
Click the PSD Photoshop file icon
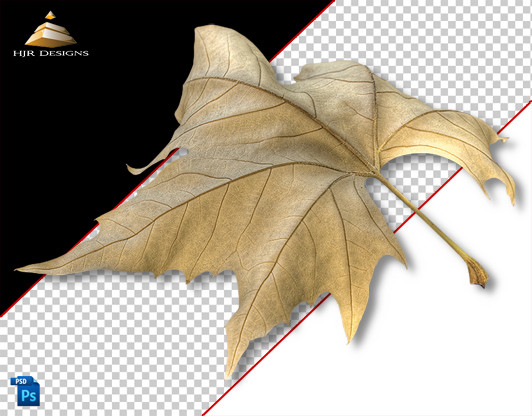25,391
